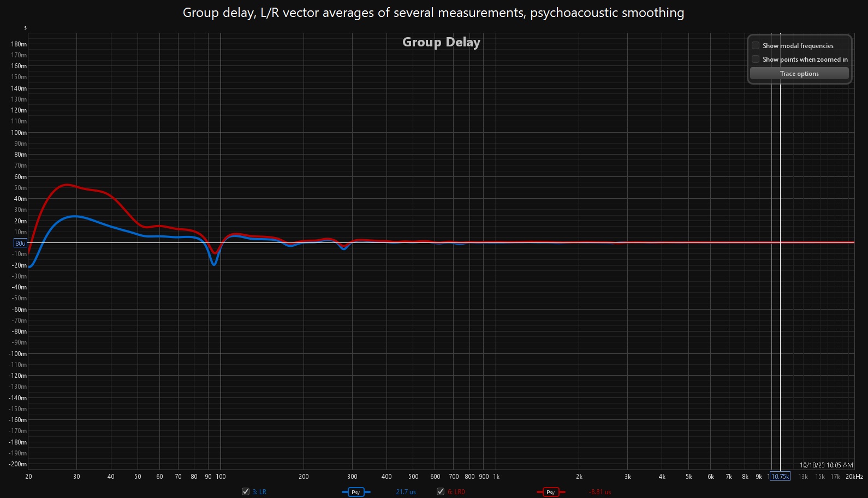Click the red Psy smoothing indicator
Viewport: 868px width, 498px height.
(551, 492)
